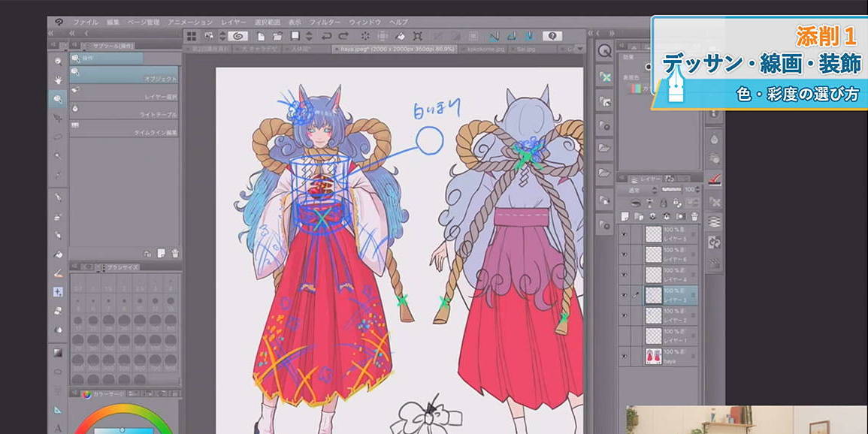Click the red checkmark brush icon in right dock
Image resolution: width=868 pixels, height=434 pixels.
tap(714, 179)
